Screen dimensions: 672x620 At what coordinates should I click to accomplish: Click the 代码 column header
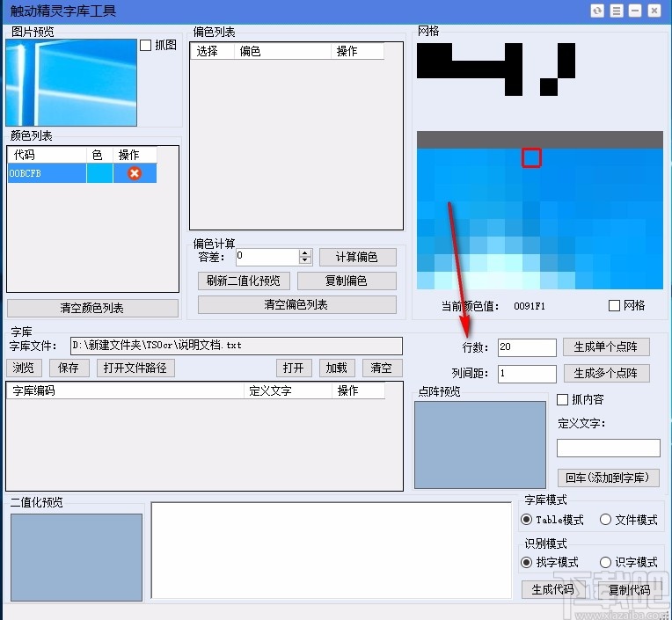(47, 155)
